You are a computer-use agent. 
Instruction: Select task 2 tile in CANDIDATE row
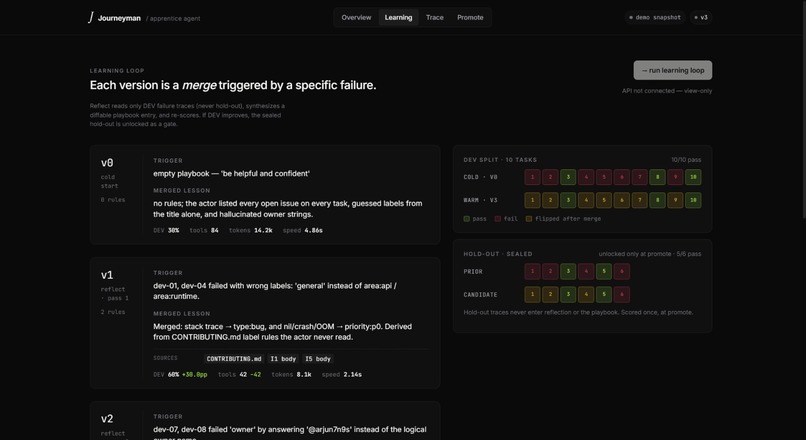coord(550,295)
